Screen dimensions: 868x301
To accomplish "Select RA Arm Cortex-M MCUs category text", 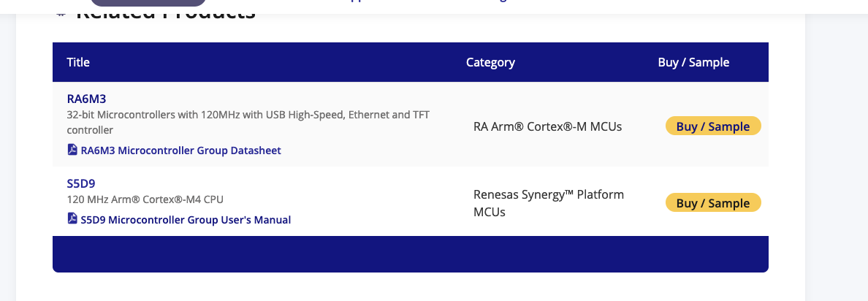I will (x=547, y=126).
